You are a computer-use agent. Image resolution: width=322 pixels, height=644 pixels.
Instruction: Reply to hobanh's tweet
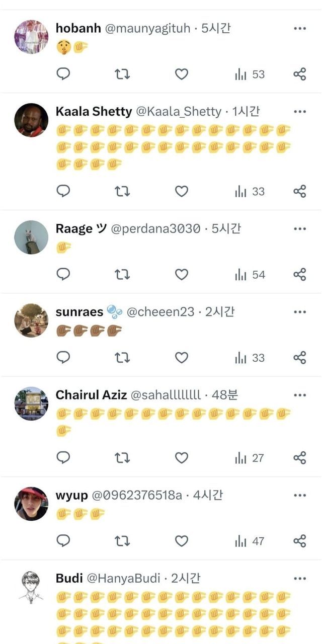point(63,74)
